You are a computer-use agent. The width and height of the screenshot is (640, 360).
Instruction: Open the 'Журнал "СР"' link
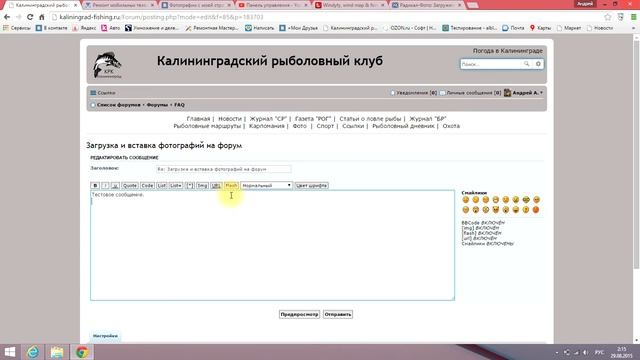pyautogui.click(x=268, y=119)
